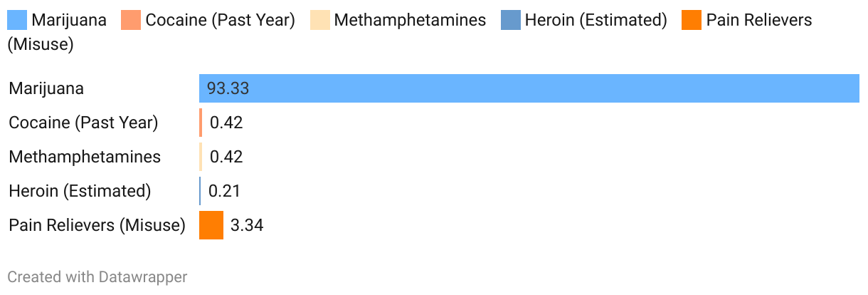The width and height of the screenshot is (868, 295).
Task: Click the Pain Relievers (Misuse) row label
Action: pos(97,225)
